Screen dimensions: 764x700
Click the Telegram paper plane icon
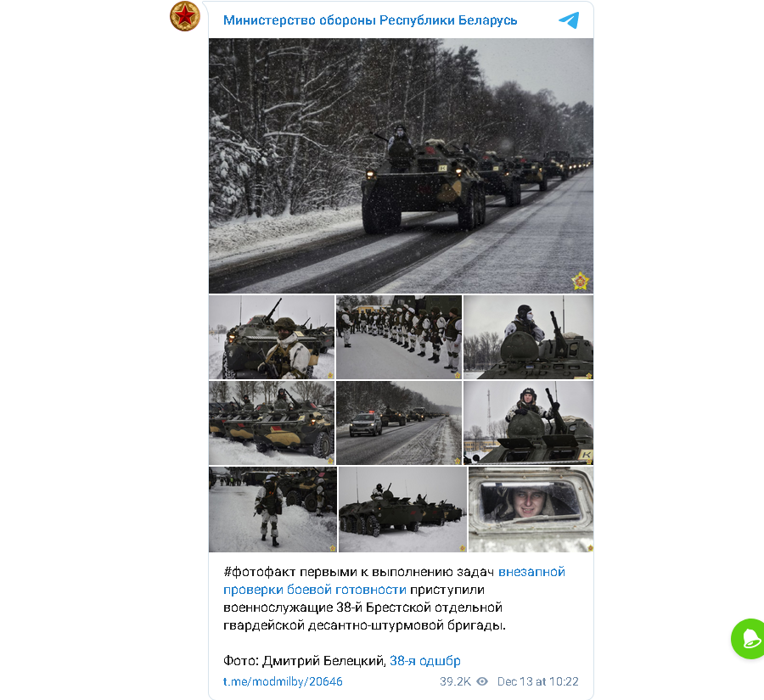569,20
